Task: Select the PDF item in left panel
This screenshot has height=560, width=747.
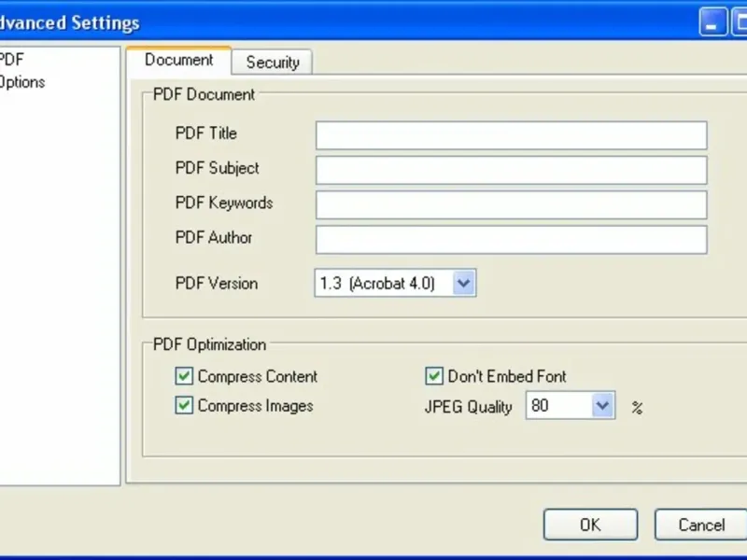Action: point(11,60)
